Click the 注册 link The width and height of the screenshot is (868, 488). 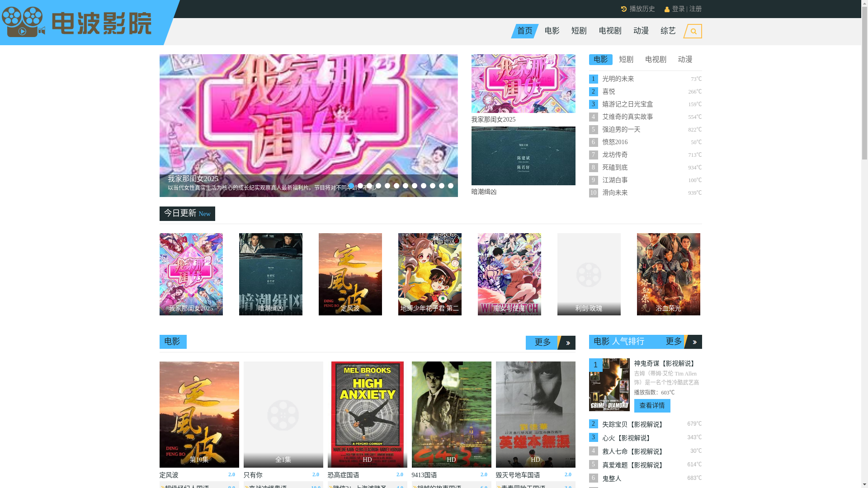(696, 9)
